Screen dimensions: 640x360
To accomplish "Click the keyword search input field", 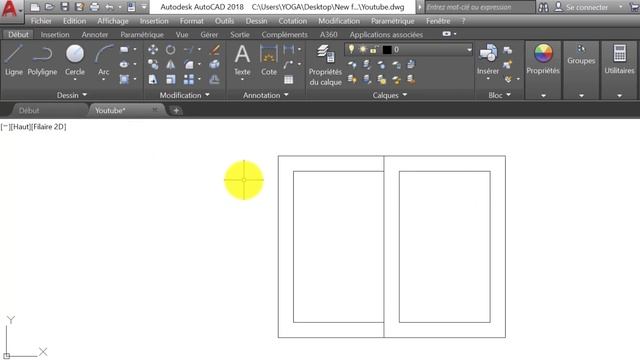I will (x=480, y=7).
